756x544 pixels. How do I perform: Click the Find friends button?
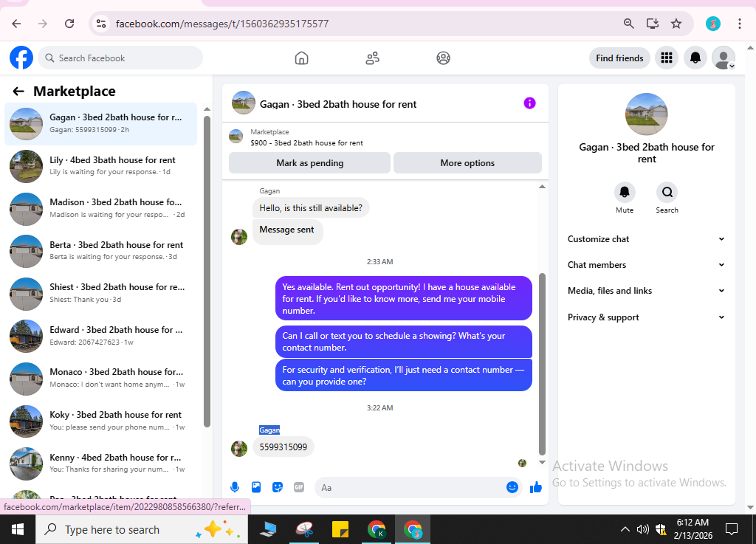(619, 58)
